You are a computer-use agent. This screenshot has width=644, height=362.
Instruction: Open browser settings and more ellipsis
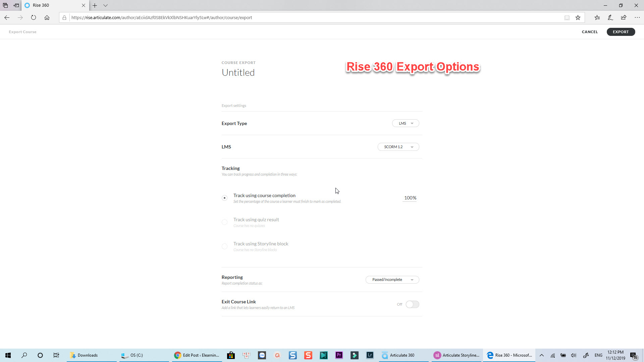(x=637, y=18)
